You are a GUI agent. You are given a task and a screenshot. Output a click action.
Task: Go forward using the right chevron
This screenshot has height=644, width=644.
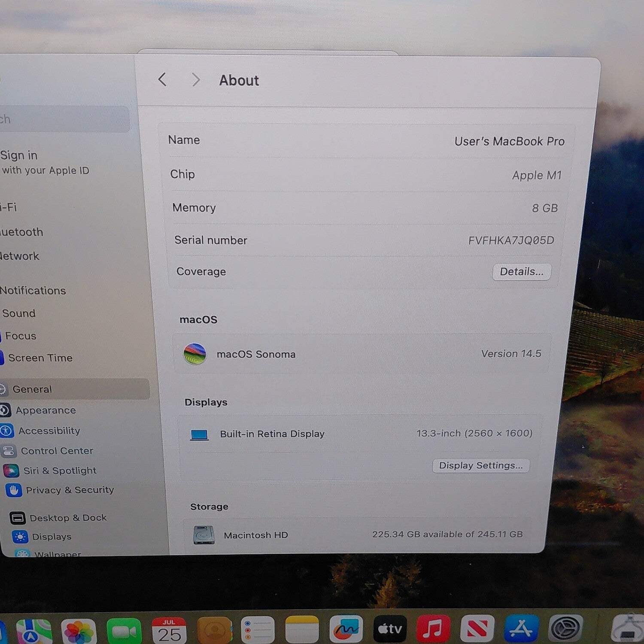196,79
